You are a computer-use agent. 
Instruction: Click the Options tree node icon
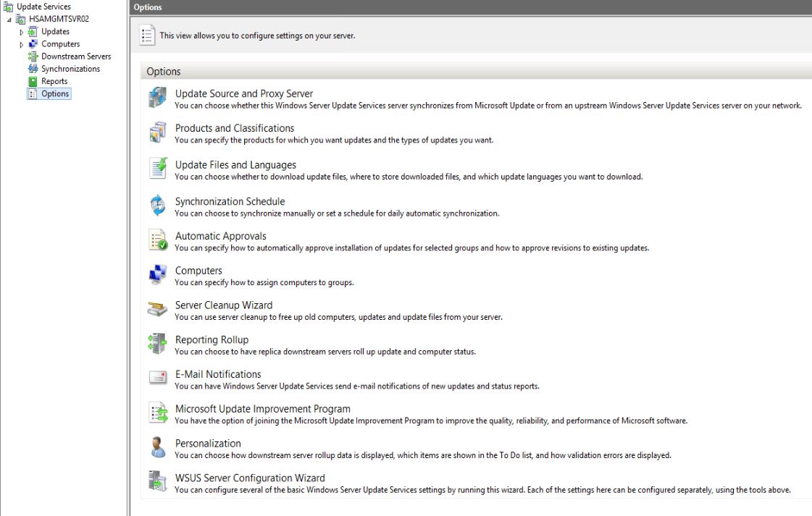pyautogui.click(x=33, y=93)
